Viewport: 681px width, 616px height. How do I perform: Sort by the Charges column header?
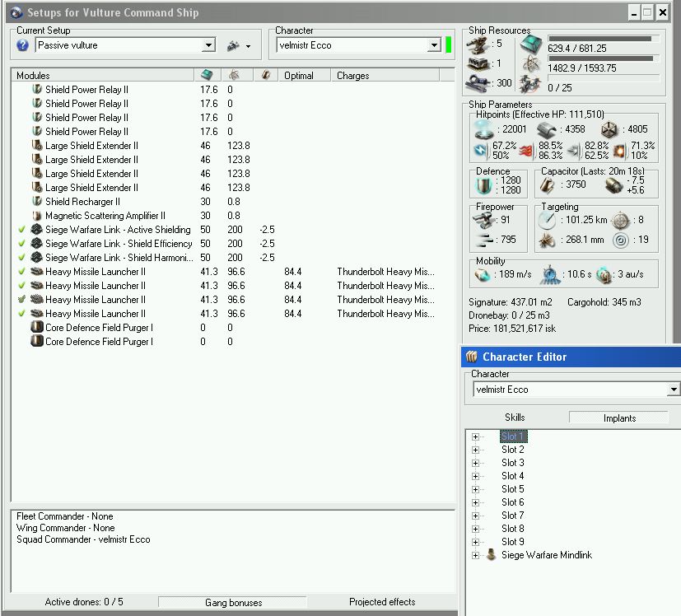385,75
